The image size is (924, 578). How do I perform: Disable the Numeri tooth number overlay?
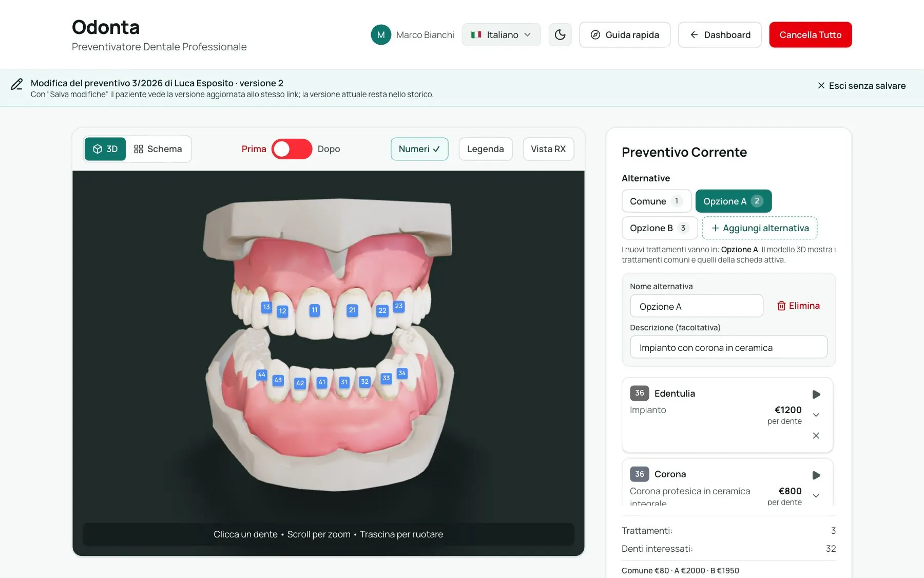419,149
